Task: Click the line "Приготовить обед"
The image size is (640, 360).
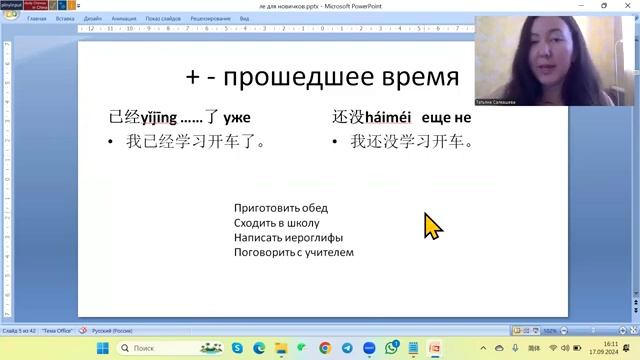Action: 281,208
